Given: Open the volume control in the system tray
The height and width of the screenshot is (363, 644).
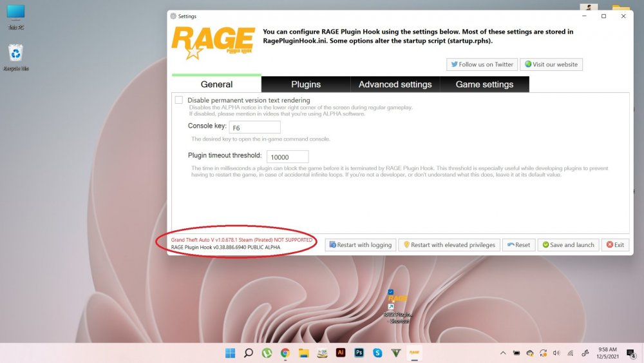Looking at the screenshot, I should pos(556,353).
